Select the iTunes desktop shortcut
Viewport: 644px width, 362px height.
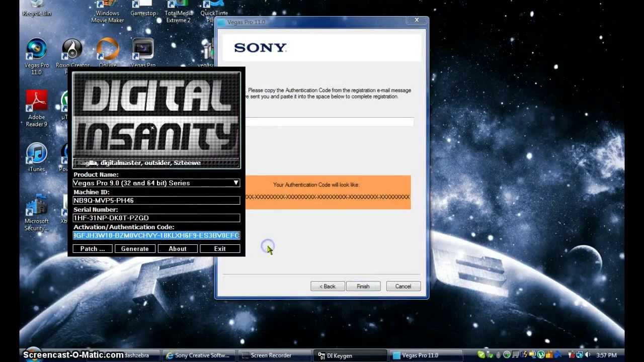click(36, 157)
